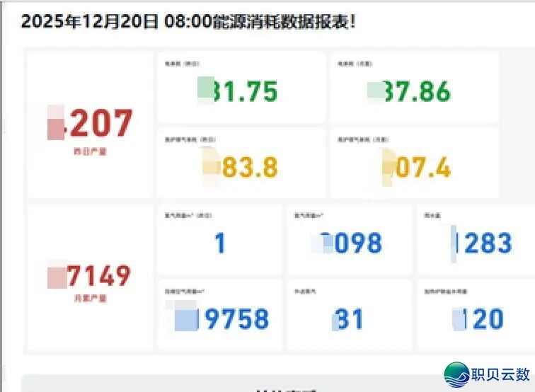Click the 职贝云数 wave logo icon
The height and width of the screenshot is (392, 535).
point(456,375)
